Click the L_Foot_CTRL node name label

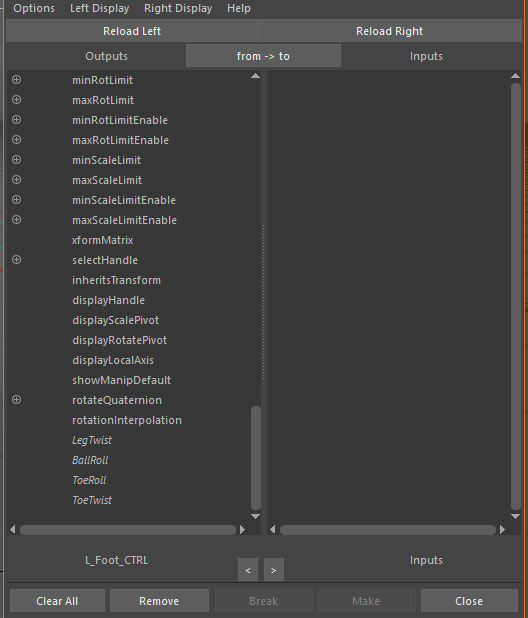click(117, 560)
